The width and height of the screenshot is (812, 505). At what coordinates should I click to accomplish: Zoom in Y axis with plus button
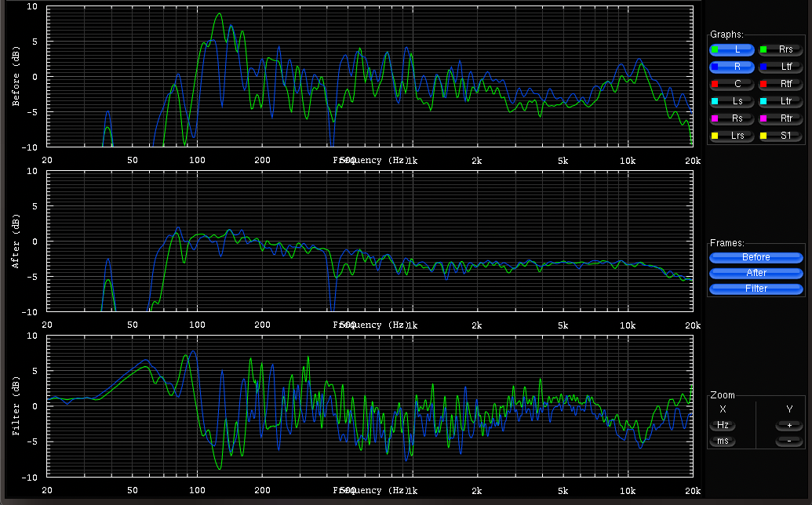pyautogui.click(x=788, y=425)
